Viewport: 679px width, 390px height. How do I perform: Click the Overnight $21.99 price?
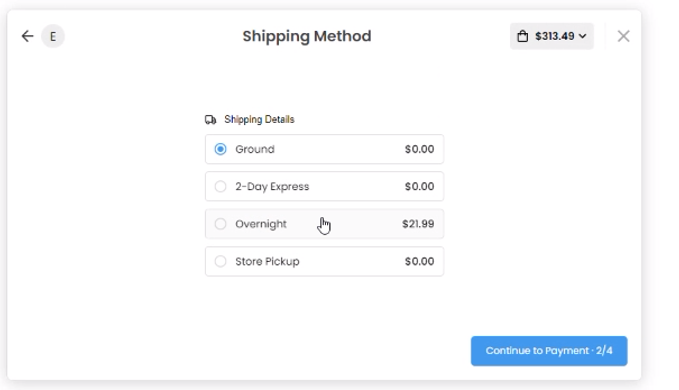pos(418,224)
